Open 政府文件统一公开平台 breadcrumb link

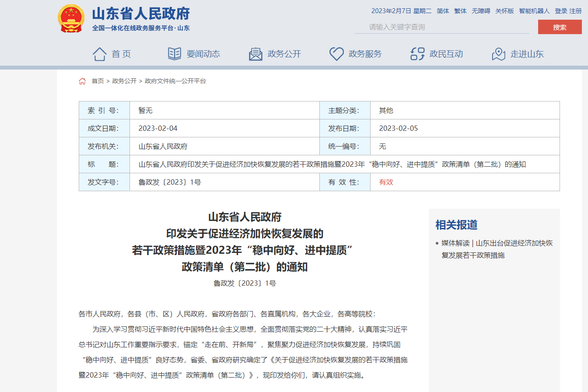pos(175,81)
